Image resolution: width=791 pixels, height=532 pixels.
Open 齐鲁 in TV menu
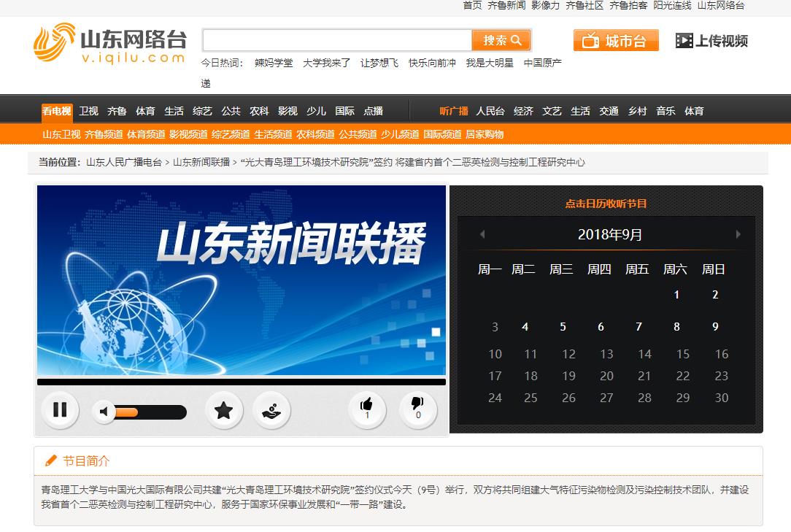tap(117, 111)
